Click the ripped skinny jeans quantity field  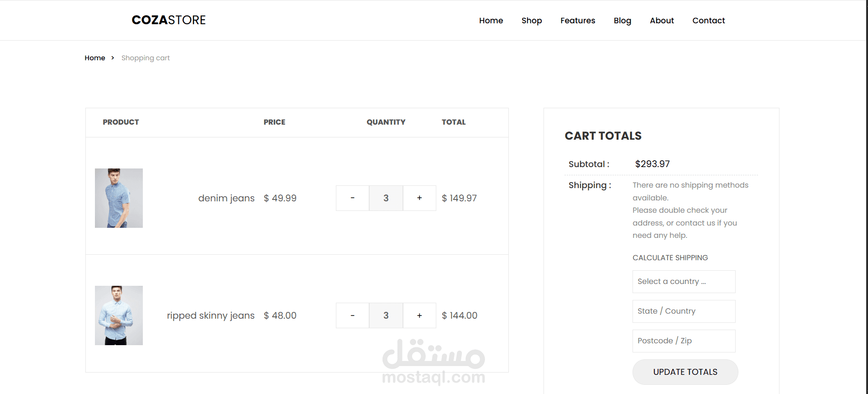386,315
